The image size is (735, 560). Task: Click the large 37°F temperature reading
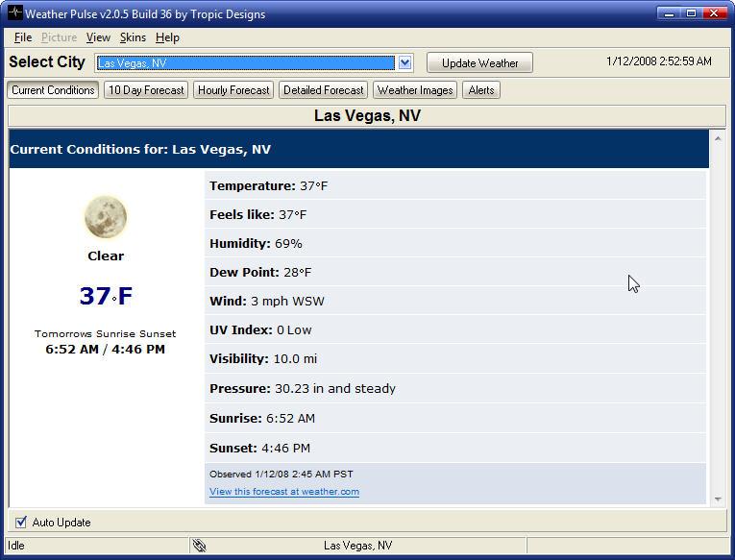point(106,296)
